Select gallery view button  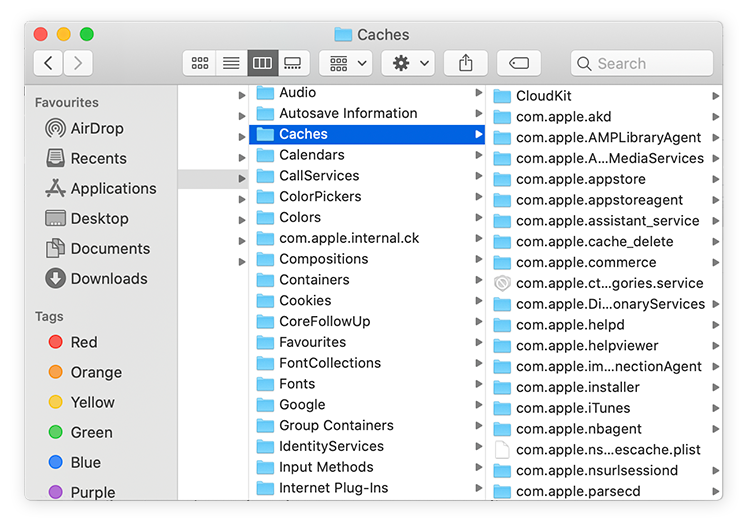point(293,63)
